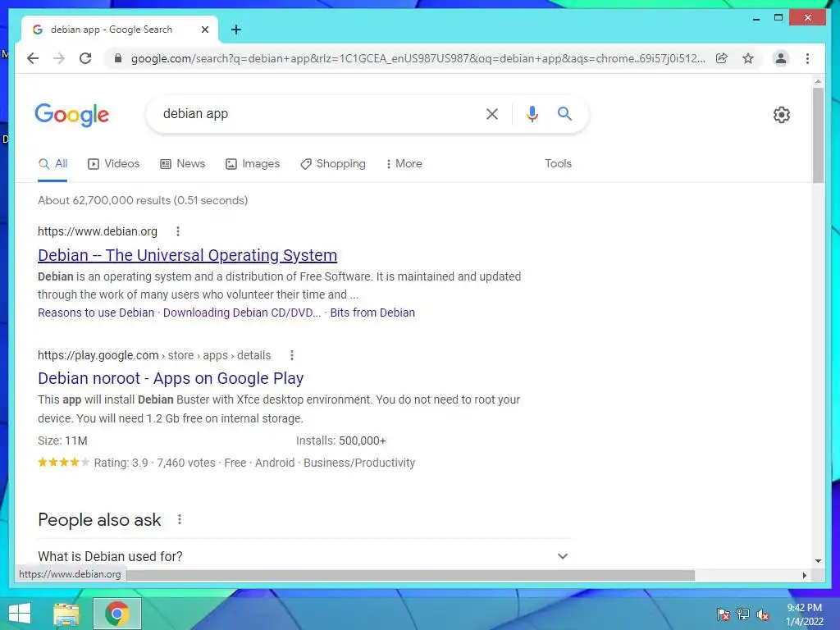Open Debian -- The Universal Operating System link
Viewport: 840px width, 630px height.
coord(188,256)
